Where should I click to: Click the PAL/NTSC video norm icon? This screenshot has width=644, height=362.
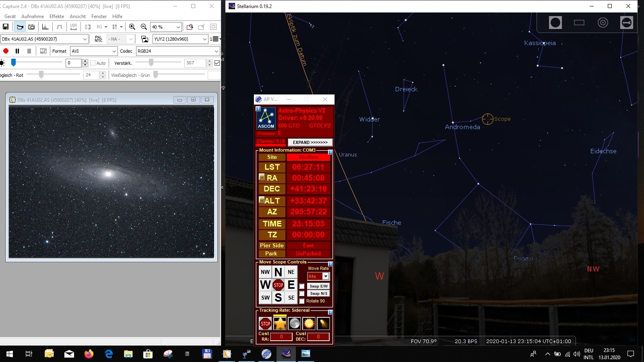(x=99, y=39)
